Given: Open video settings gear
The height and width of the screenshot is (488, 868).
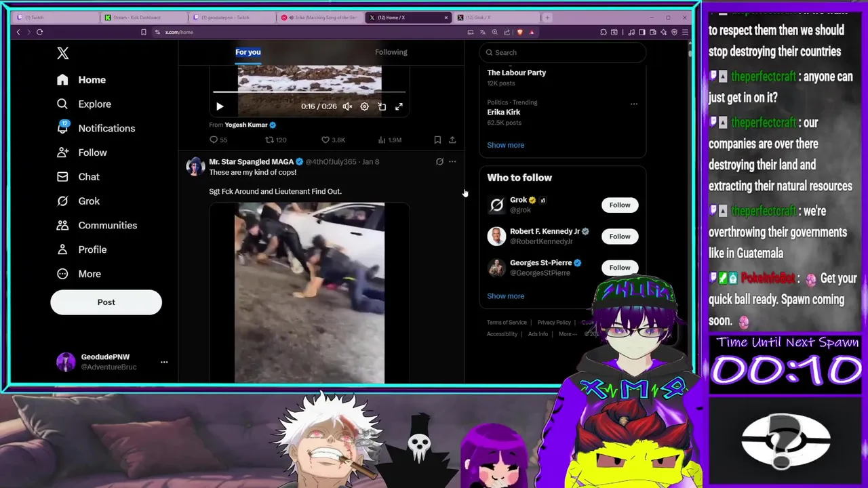Looking at the screenshot, I should coord(364,106).
